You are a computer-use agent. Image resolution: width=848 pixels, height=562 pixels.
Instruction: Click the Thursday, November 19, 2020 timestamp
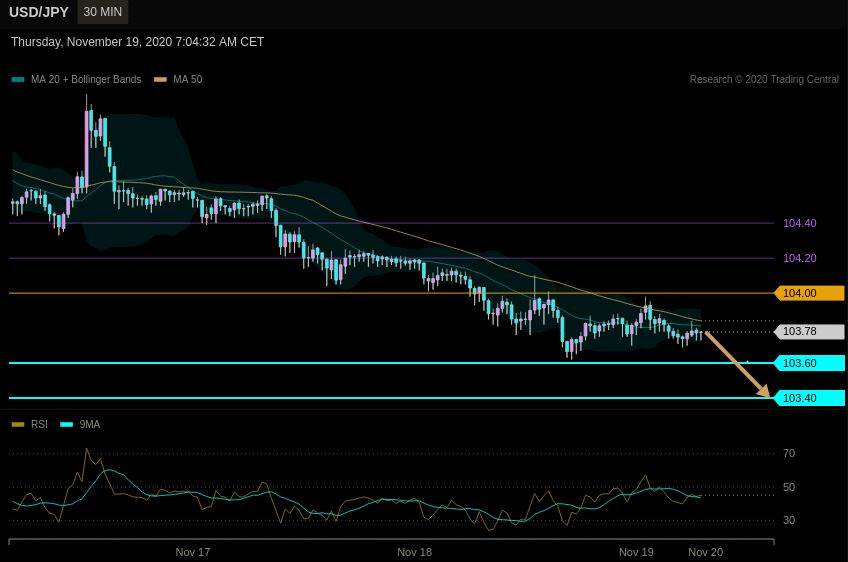click(x=137, y=42)
